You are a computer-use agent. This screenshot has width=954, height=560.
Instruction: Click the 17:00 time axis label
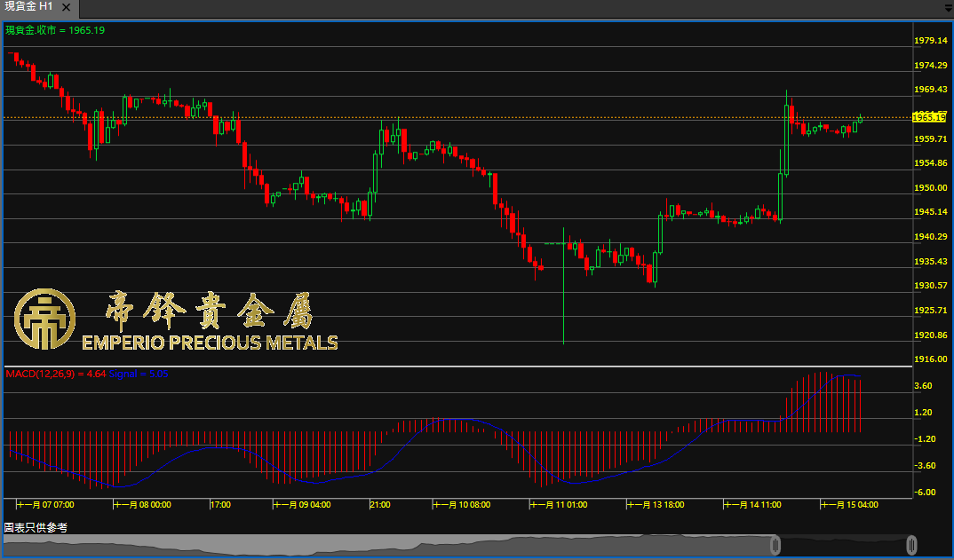point(220,505)
